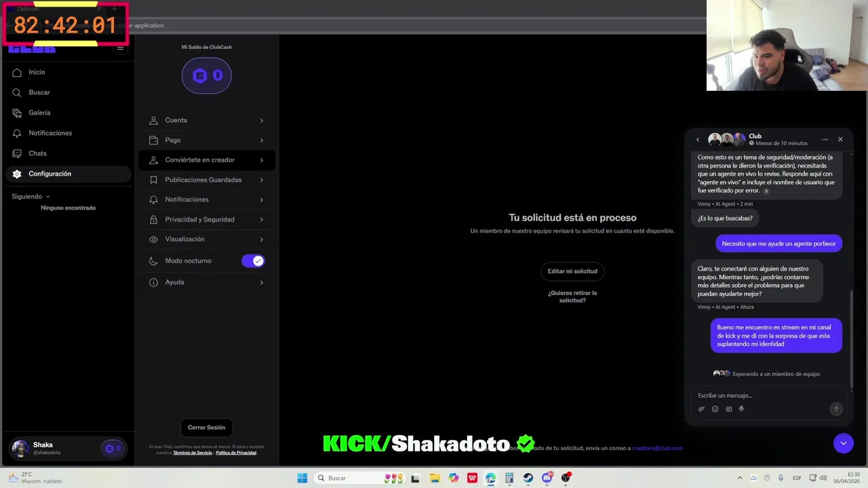Open Discord from the taskbar
This screenshot has width=868, height=488.
(x=547, y=478)
